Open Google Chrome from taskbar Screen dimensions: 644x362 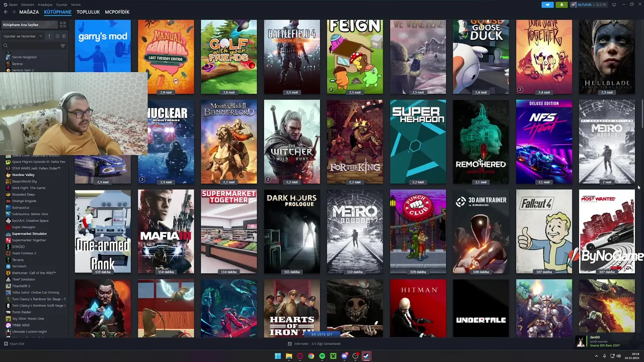(311, 356)
